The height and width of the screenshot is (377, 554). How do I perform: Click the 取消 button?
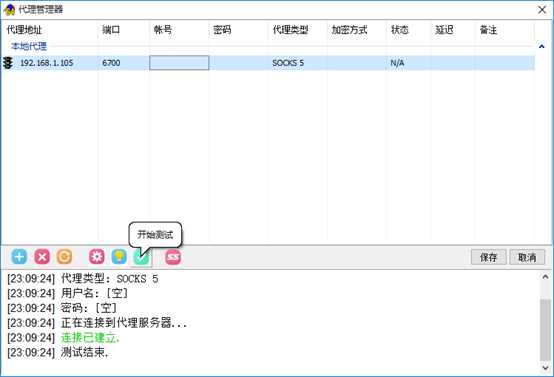527,257
